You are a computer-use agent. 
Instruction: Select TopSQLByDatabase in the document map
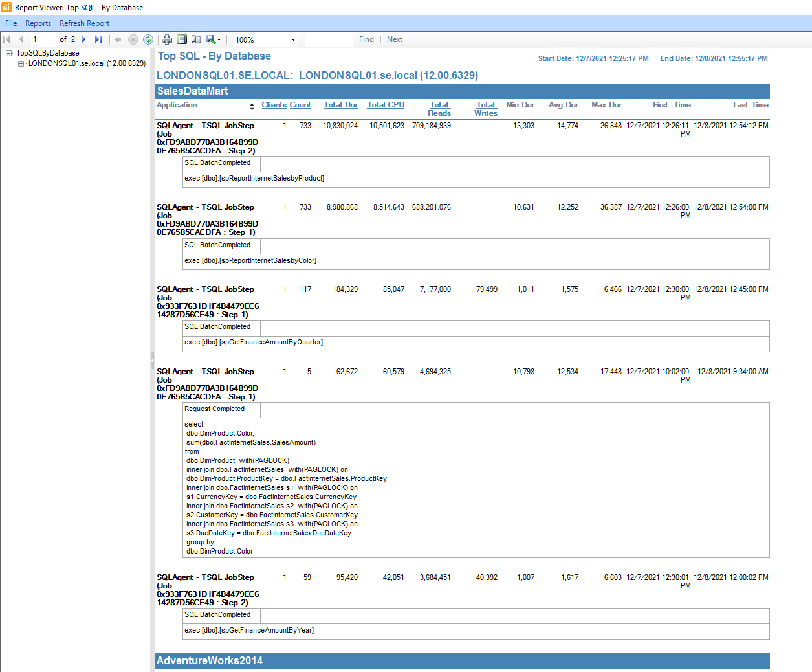(48, 53)
